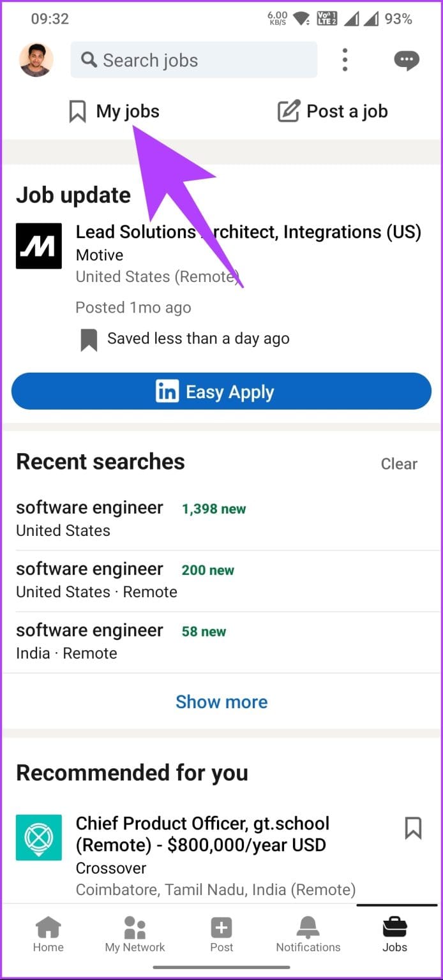Clear all recent searches
The height and width of the screenshot is (980, 443).
[399, 464]
